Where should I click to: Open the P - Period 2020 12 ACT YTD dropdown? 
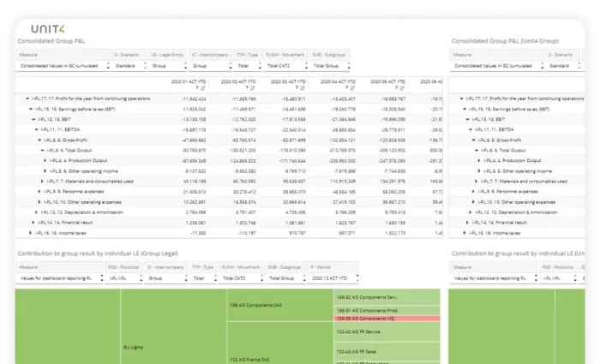(x=333, y=278)
